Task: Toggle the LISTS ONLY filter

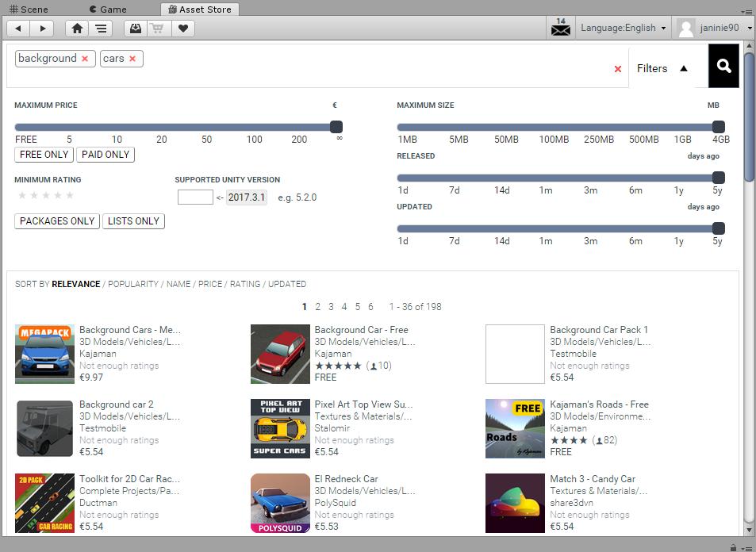Action: (133, 221)
